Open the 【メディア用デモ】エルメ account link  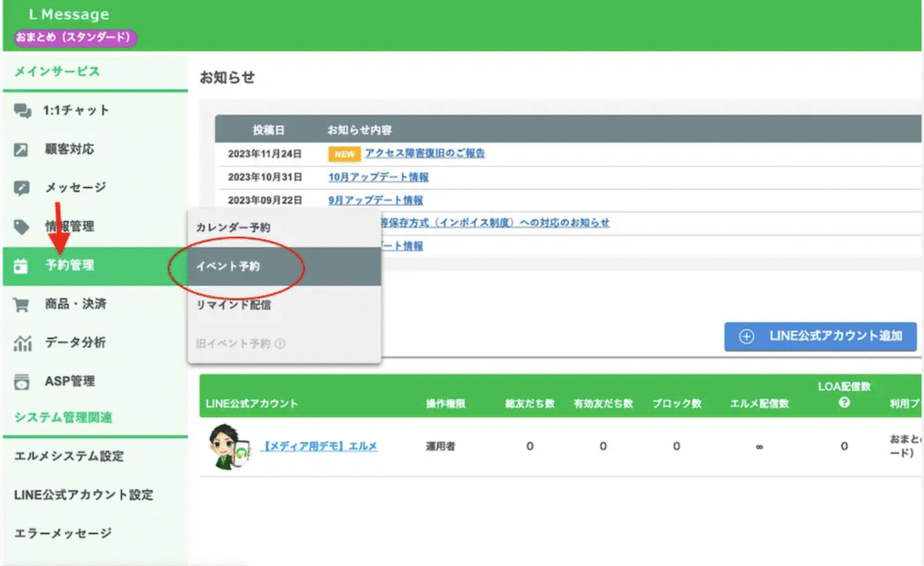[x=319, y=446]
